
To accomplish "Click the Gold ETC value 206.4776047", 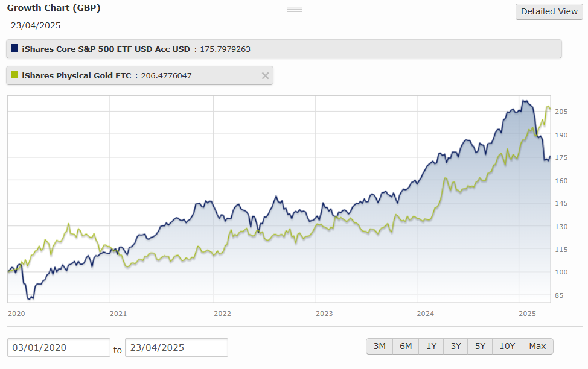I will (166, 76).
